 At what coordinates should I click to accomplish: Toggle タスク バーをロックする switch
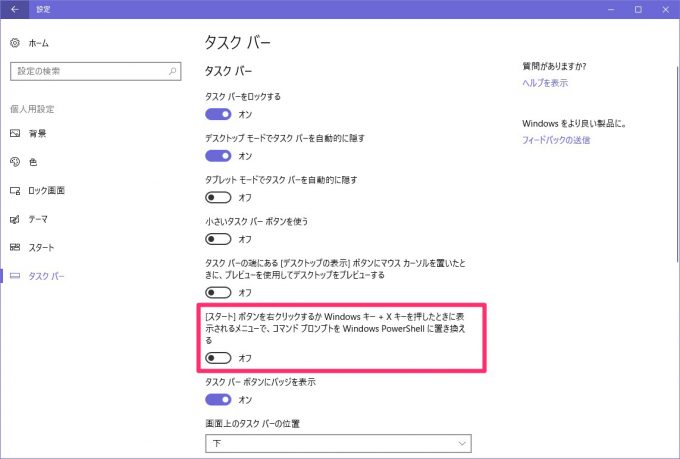click(218, 114)
